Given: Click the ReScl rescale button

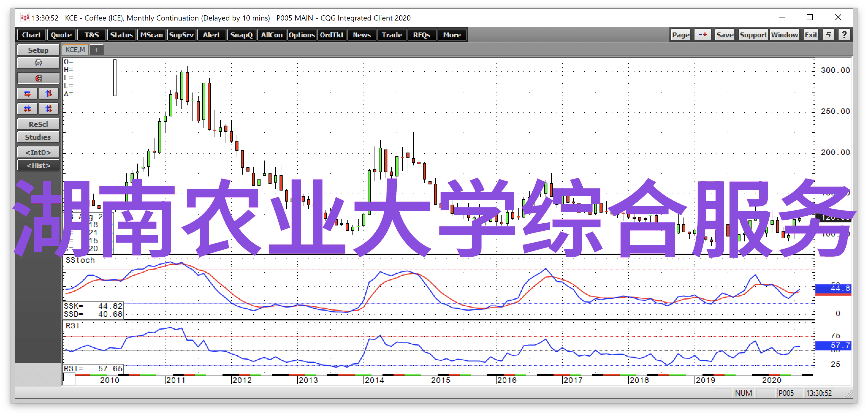Looking at the screenshot, I should point(38,124).
